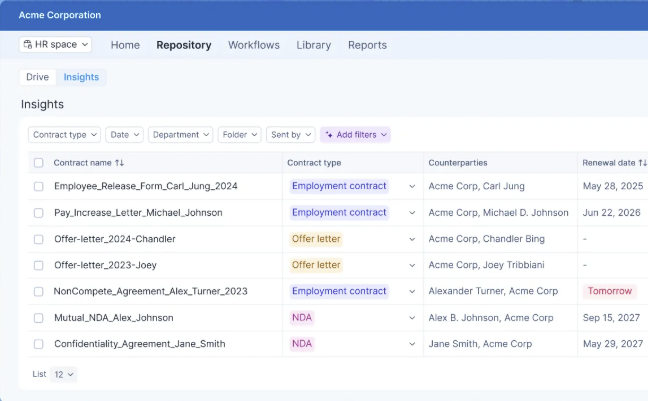The width and height of the screenshot is (648, 401).
Task: Click the Tomorrow renewal date badge
Action: [x=610, y=291]
